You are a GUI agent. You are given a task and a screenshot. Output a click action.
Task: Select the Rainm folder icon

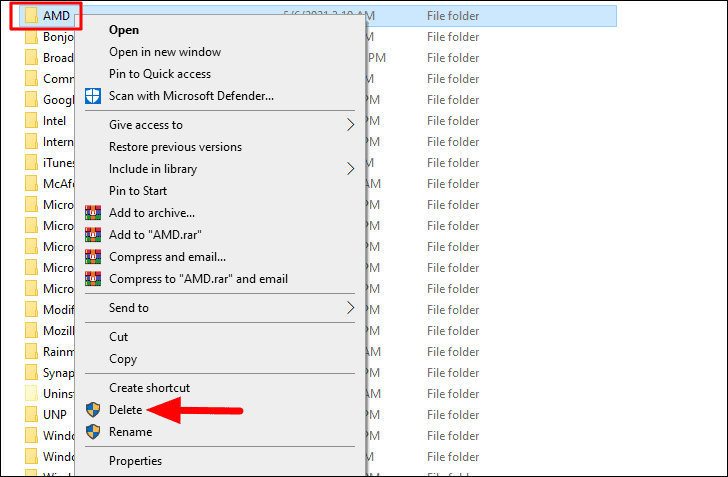click(x=32, y=352)
